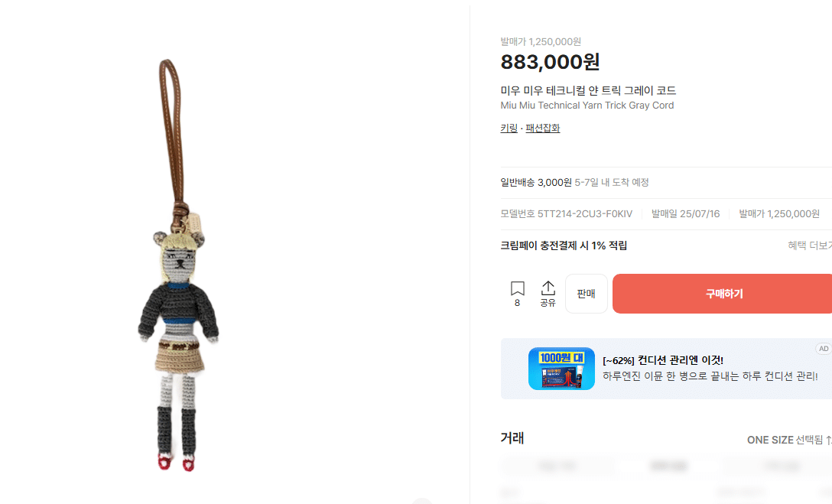The image size is (832, 504).
Task: Click the bookmark count number 8
Action: pos(518,303)
